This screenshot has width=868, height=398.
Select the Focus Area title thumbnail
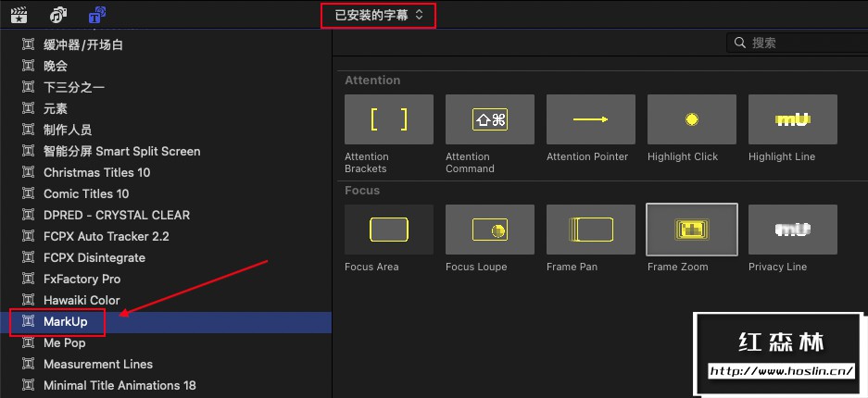click(x=388, y=230)
